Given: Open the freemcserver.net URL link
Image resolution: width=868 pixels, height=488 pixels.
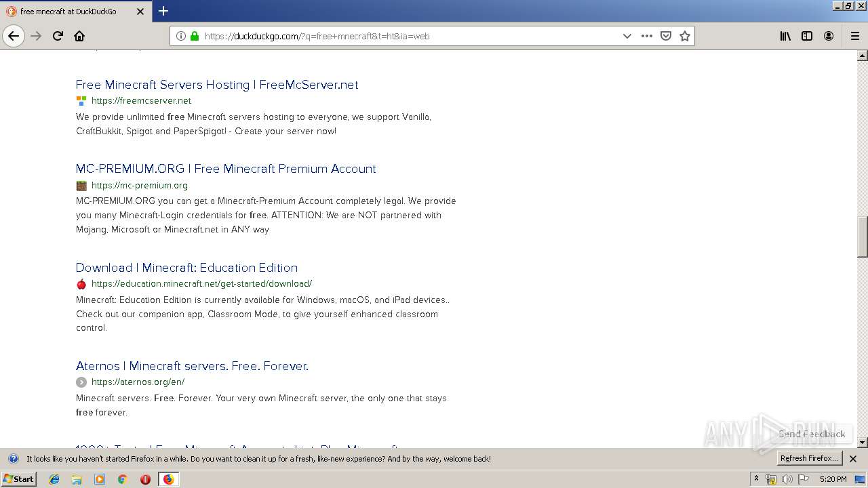Looking at the screenshot, I should point(141,101).
